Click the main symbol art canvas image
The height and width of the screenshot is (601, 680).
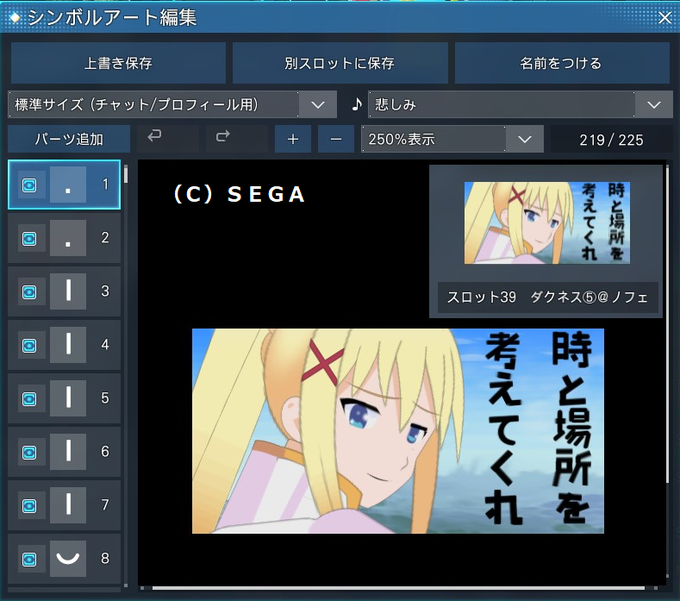pyautogui.click(x=398, y=431)
